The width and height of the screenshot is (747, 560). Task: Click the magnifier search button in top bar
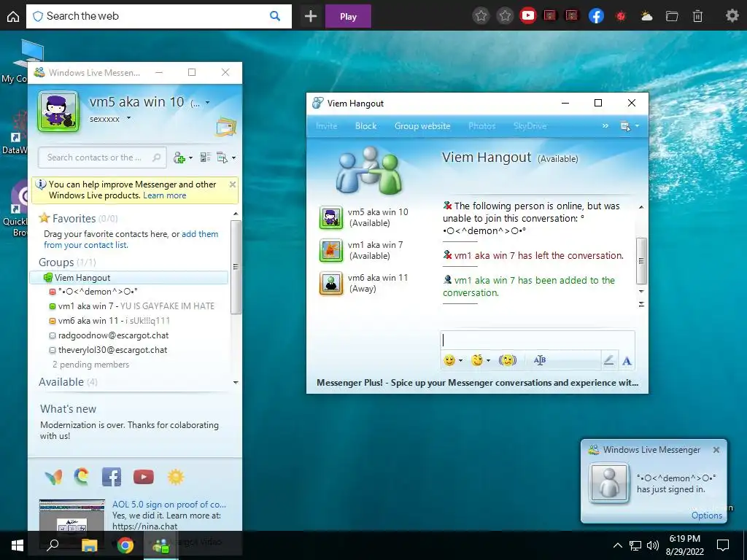coord(275,16)
